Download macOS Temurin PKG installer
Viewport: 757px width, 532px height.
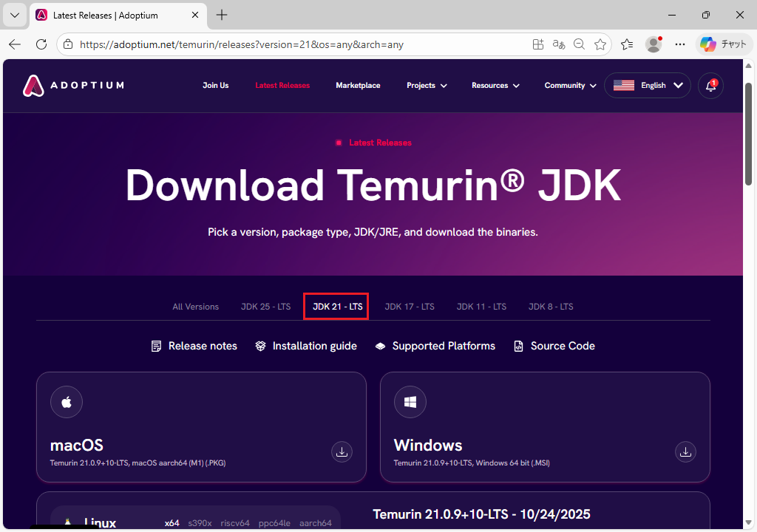(x=342, y=451)
